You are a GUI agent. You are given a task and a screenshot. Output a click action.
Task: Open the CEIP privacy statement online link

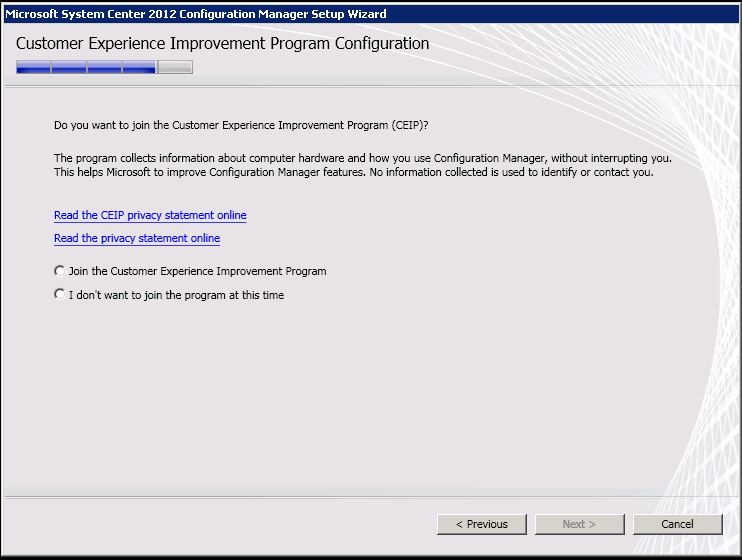click(x=150, y=215)
